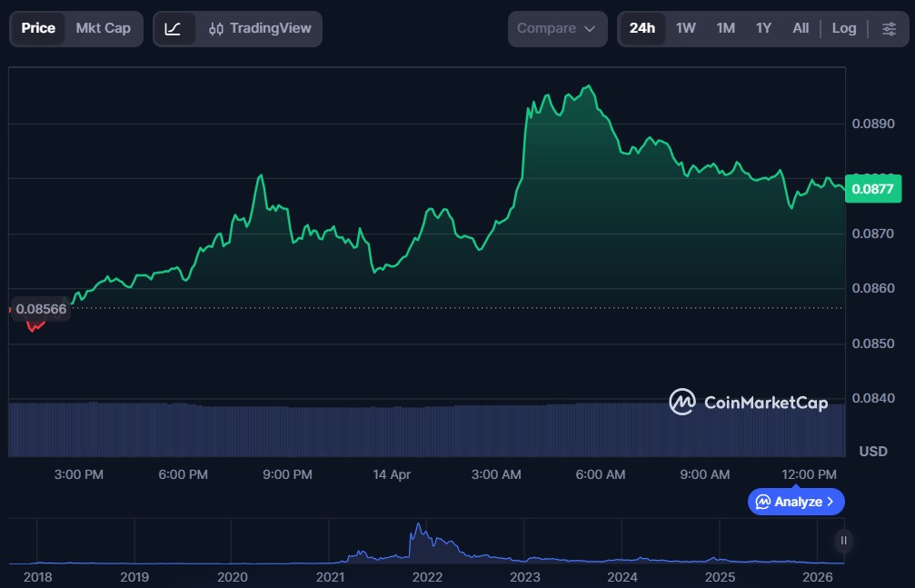Toggle Log scale on chart

tap(843, 28)
